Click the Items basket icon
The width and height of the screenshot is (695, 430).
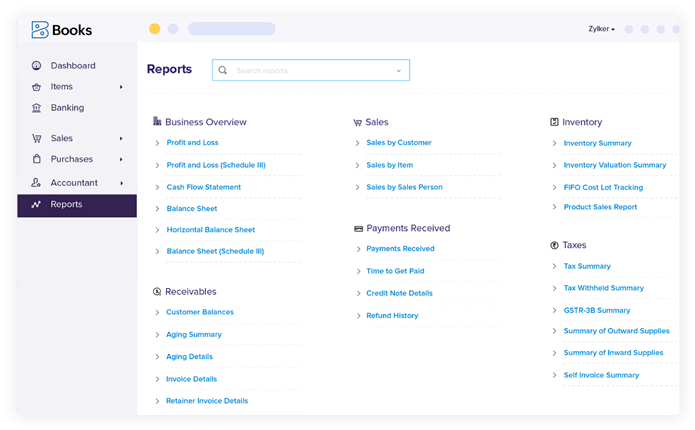click(x=36, y=87)
